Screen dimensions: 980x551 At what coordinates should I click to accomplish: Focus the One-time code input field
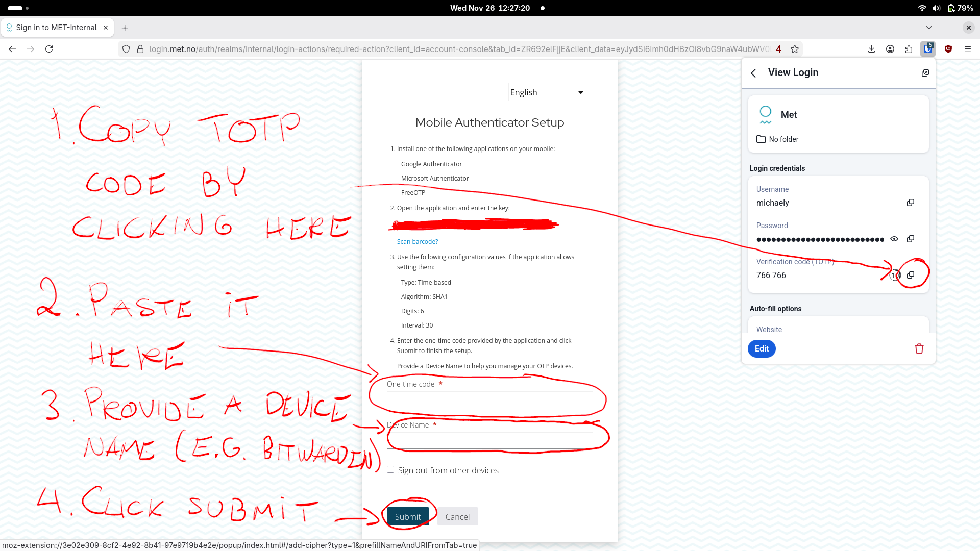tap(489, 399)
